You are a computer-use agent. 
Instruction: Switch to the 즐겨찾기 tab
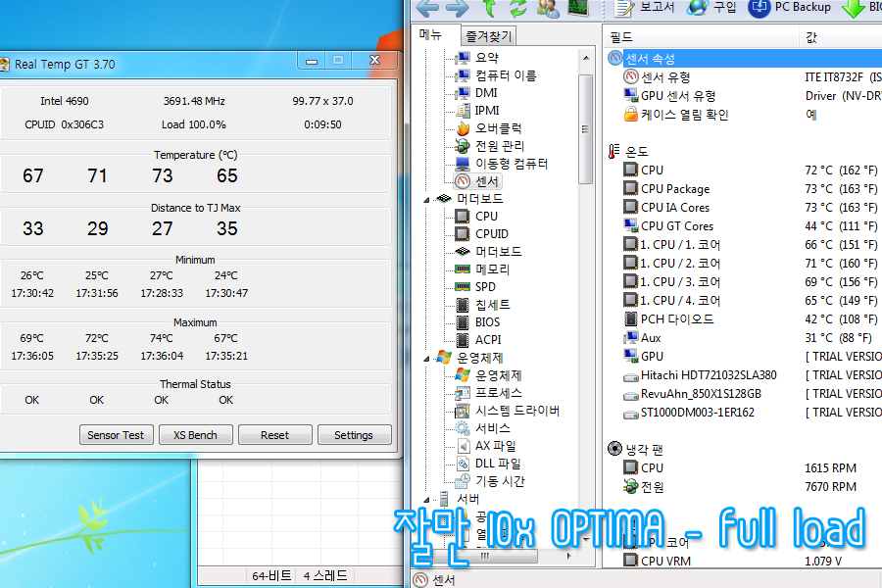coord(489,36)
